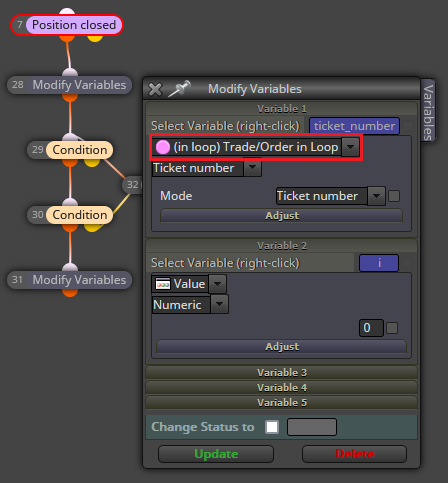Image resolution: width=448 pixels, height=483 pixels.
Task: Toggle checkbox next to ticket_number variable
Action: [x=407, y=126]
